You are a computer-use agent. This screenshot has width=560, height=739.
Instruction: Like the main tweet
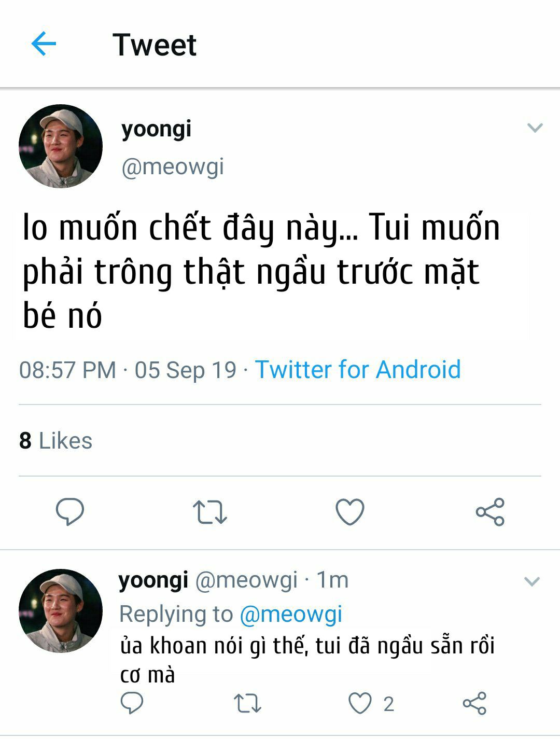(x=350, y=512)
